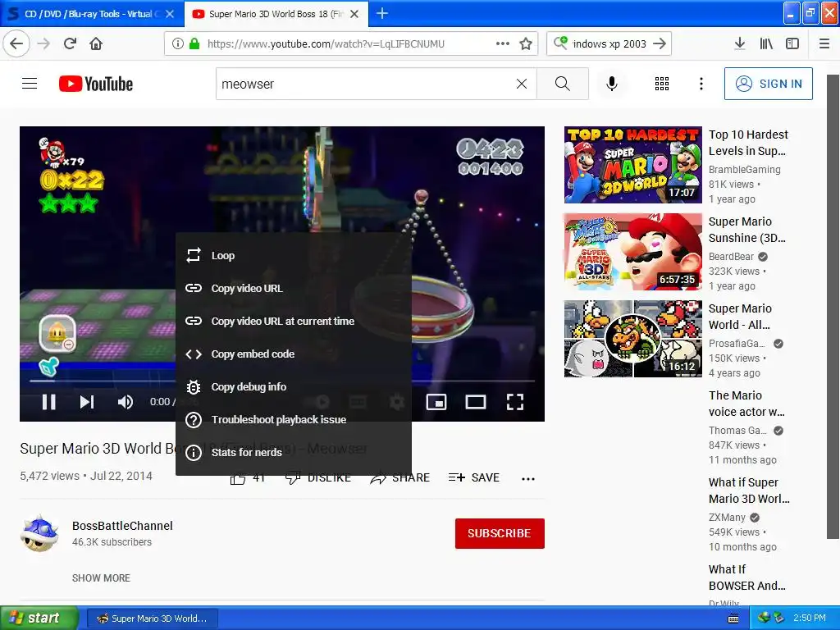Image resolution: width=840 pixels, height=630 pixels.
Task: Open the browser home page
Action: pyautogui.click(x=96, y=43)
